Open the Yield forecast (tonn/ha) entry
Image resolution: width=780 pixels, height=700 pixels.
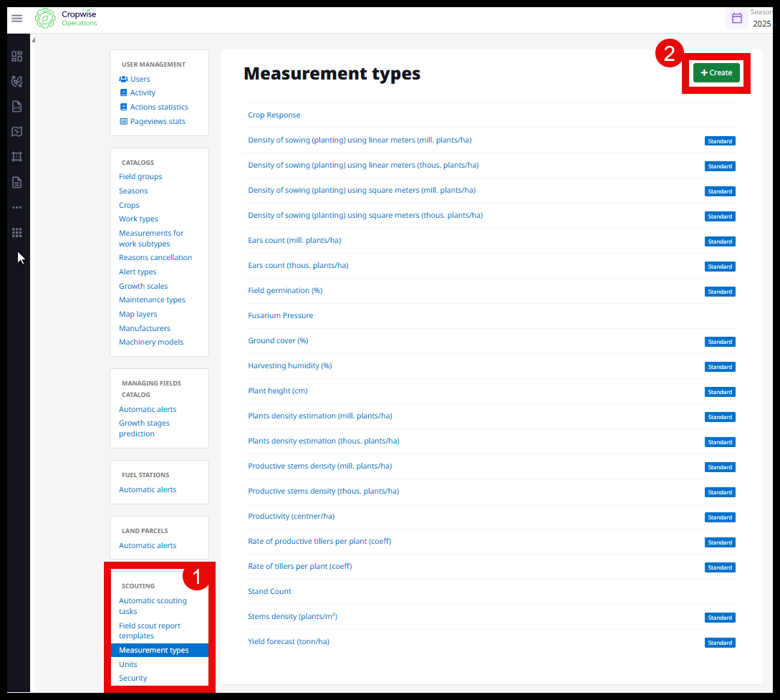coord(289,641)
